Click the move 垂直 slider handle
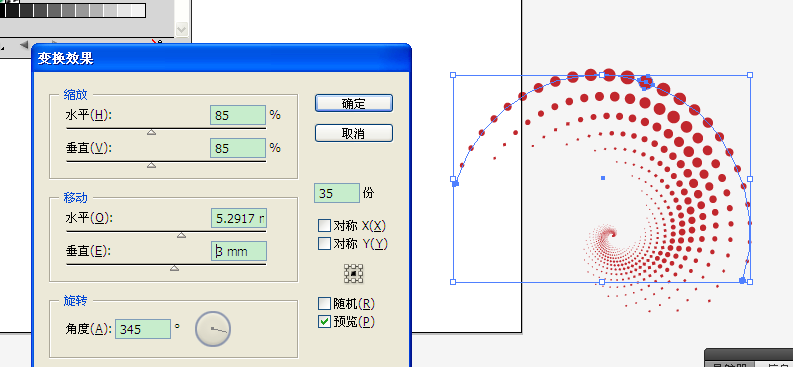This screenshot has height=367, width=793. [x=174, y=268]
